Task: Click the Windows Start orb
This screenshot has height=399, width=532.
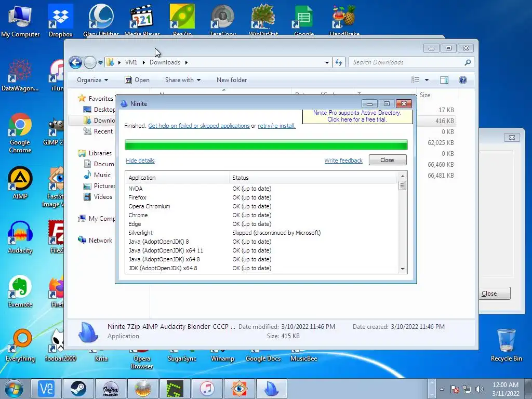Action: (14, 389)
